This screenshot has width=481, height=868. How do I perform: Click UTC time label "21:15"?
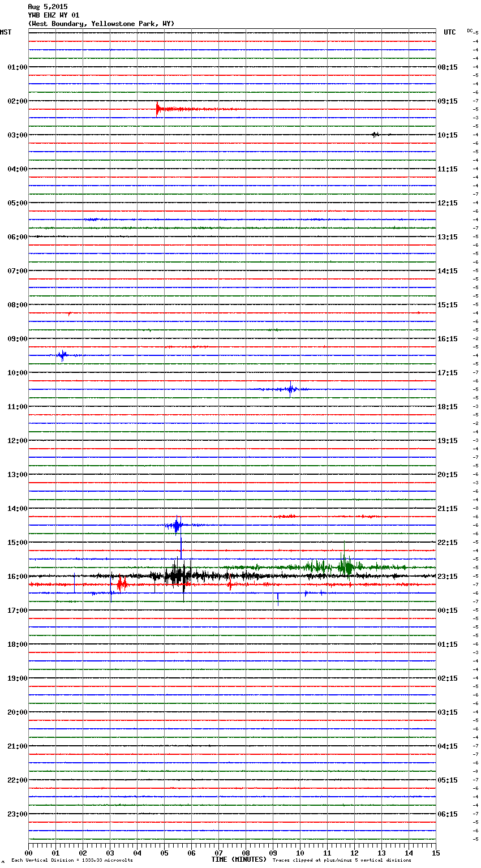tap(448, 509)
